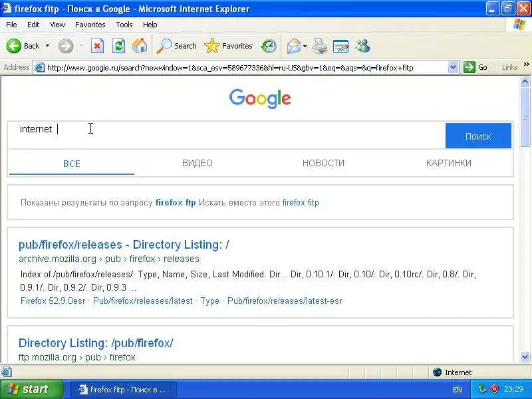Open the Messenger people icon
This screenshot has width=532, height=399.
362,46
